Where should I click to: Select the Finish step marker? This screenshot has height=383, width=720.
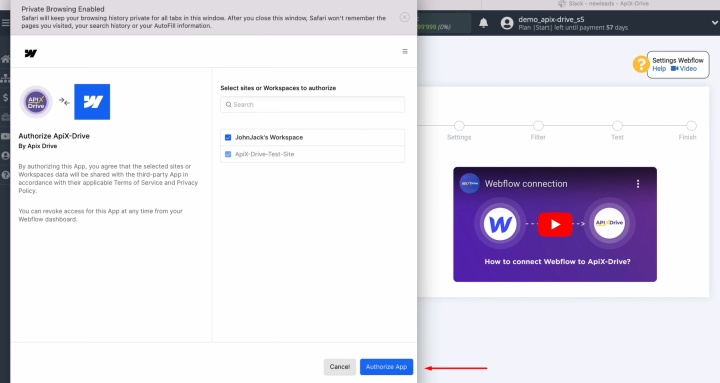691,125
